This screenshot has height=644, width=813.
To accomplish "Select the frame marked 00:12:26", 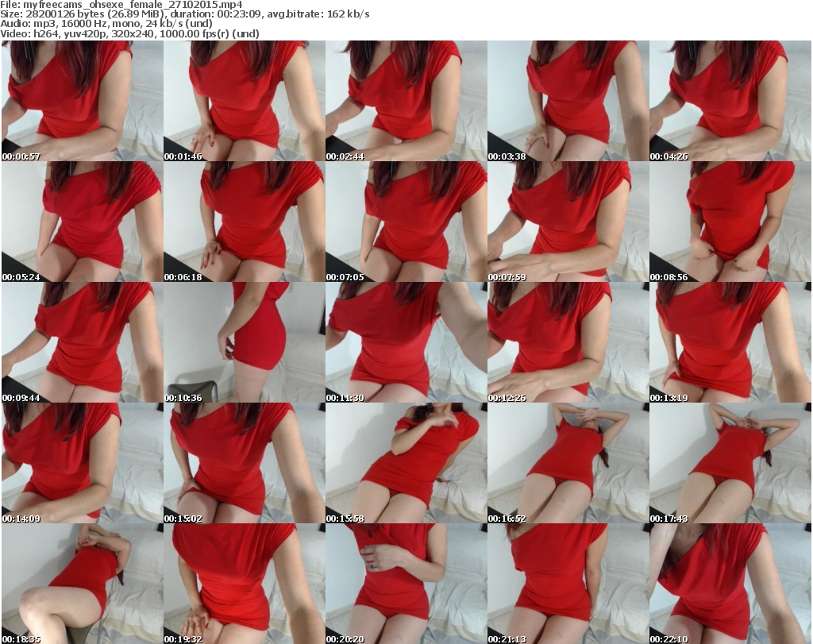I will click(x=568, y=343).
